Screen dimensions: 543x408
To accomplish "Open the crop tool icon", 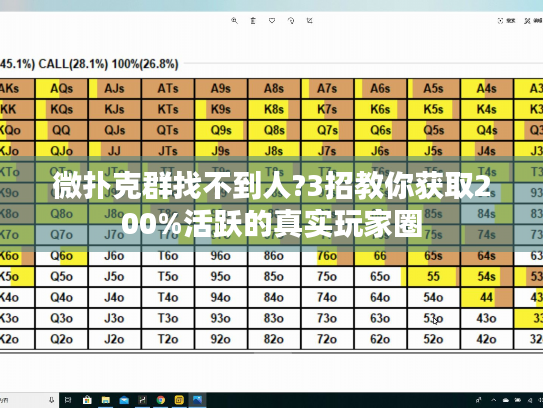I will [x=310, y=21].
